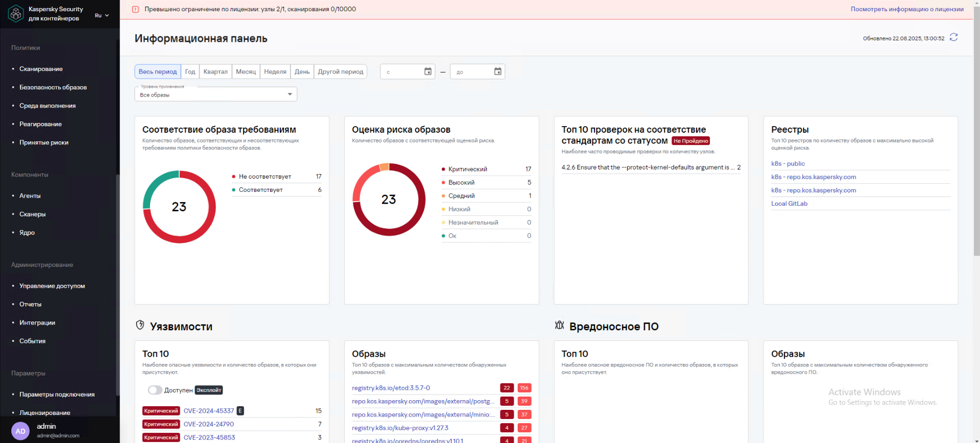The height and width of the screenshot is (443, 980).
Task: Open the Отчеты section
Action: (x=30, y=304)
